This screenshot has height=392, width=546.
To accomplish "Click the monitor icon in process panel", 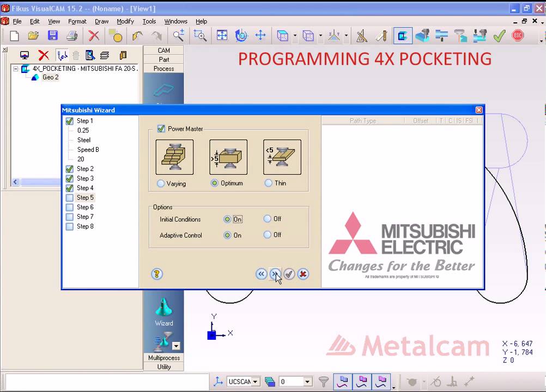I will [x=25, y=55].
